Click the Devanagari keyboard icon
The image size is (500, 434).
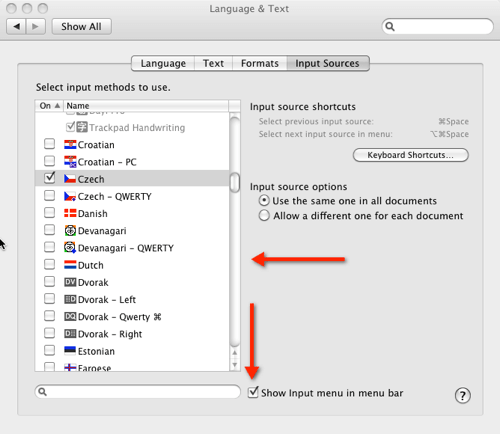(70, 230)
